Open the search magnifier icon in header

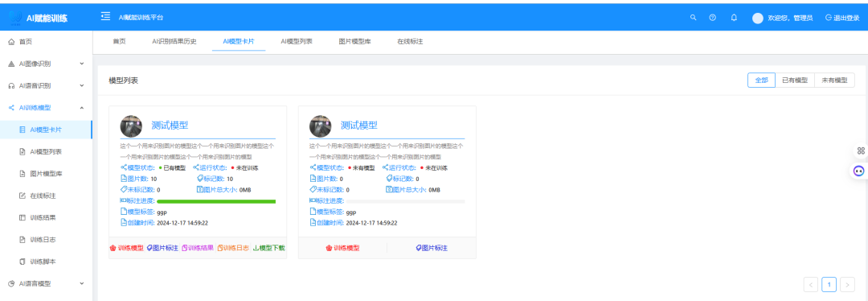(693, 18)
